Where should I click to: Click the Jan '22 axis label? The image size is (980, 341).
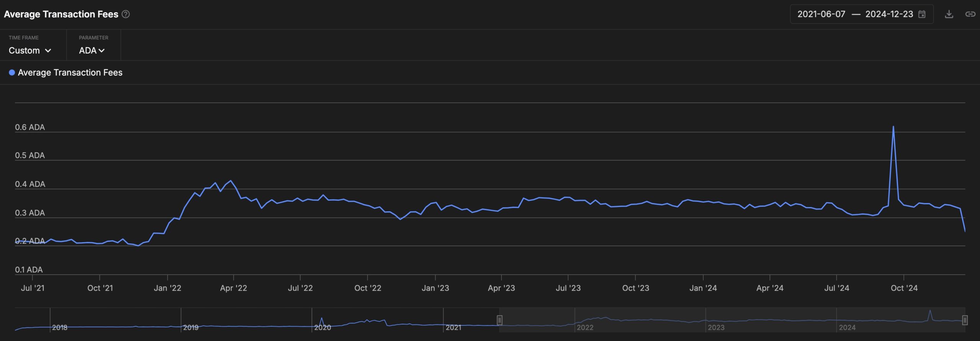coord(167,288)
